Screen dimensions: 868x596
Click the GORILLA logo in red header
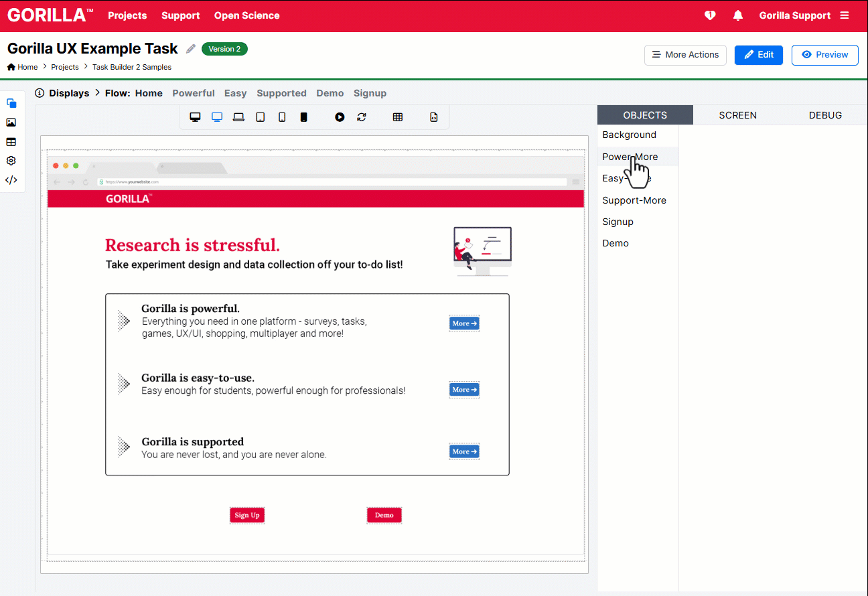tap(50, 15)
